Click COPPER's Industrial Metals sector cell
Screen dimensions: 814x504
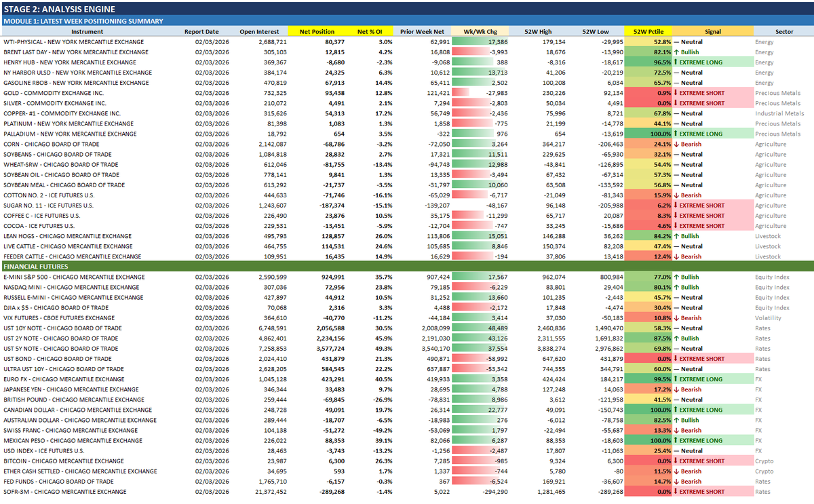783,113
